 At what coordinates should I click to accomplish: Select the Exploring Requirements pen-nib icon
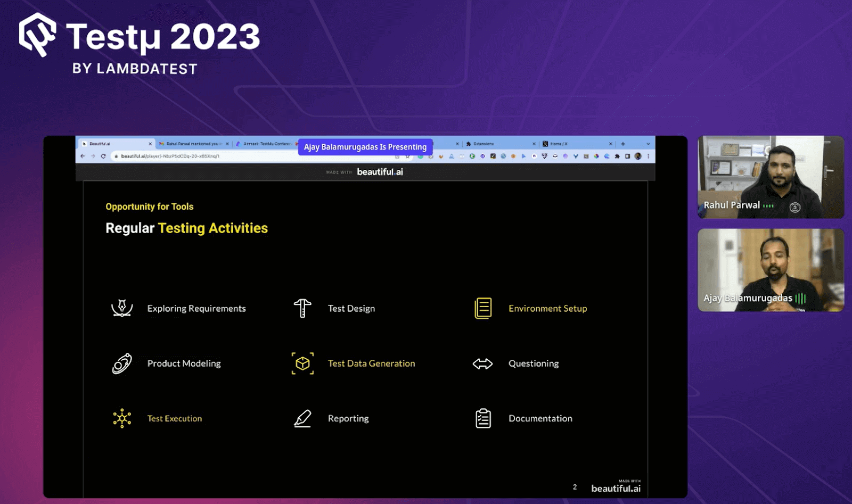[x=122, y=308]
